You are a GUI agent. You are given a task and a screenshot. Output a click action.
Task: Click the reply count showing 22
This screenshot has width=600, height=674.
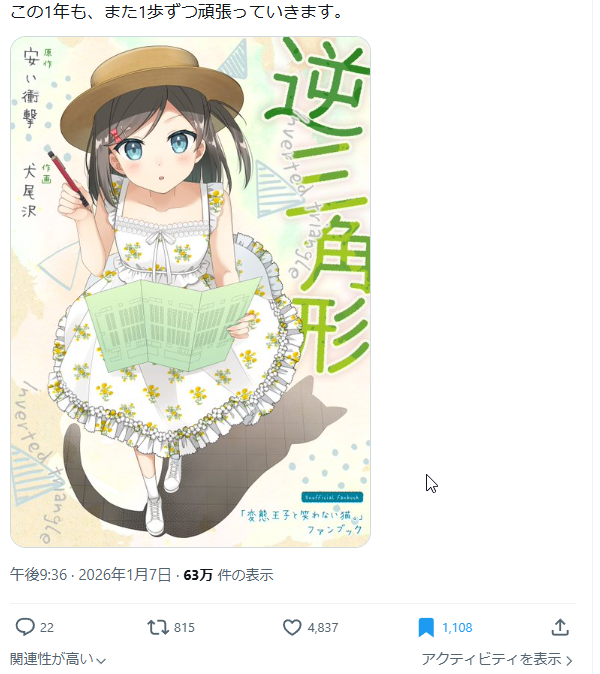pyautogui.click(x=47, y=628)
